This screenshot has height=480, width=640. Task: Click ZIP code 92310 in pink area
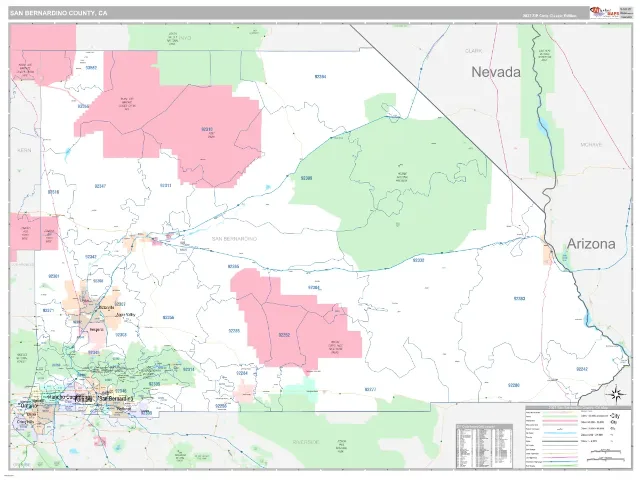pyautogui.click(x=207, y=129)
